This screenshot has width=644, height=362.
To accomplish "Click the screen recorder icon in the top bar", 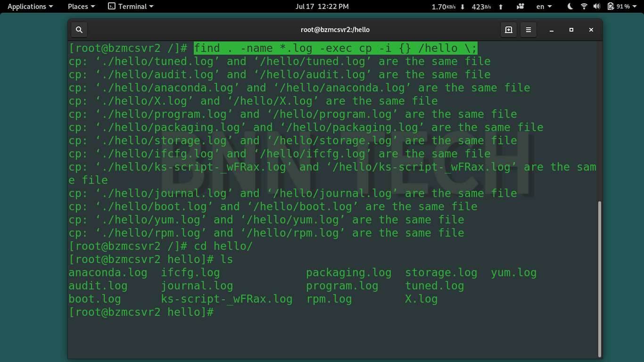I will [520, 6].
